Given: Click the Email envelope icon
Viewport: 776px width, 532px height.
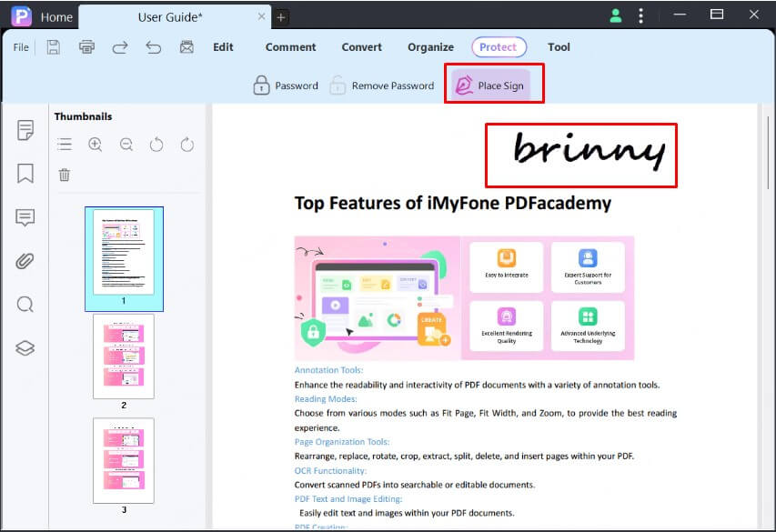Looking at the screenshot, I should [186, 47].
